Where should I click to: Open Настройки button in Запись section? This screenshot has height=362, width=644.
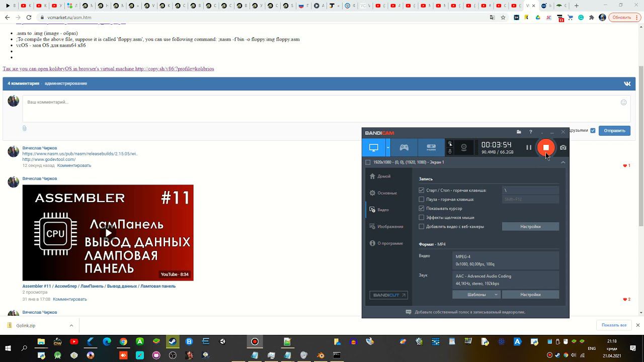pyautogui.click(x=530, y=227)
